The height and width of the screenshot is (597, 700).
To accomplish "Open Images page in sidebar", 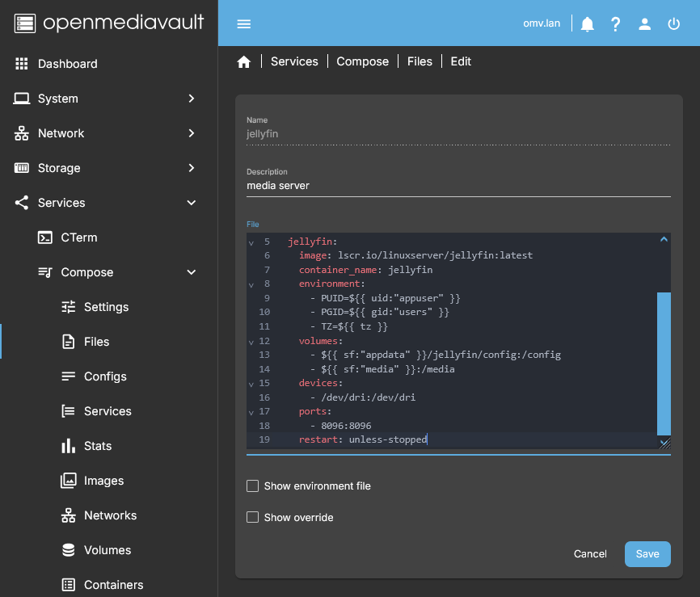I will (x=103, y=481).
